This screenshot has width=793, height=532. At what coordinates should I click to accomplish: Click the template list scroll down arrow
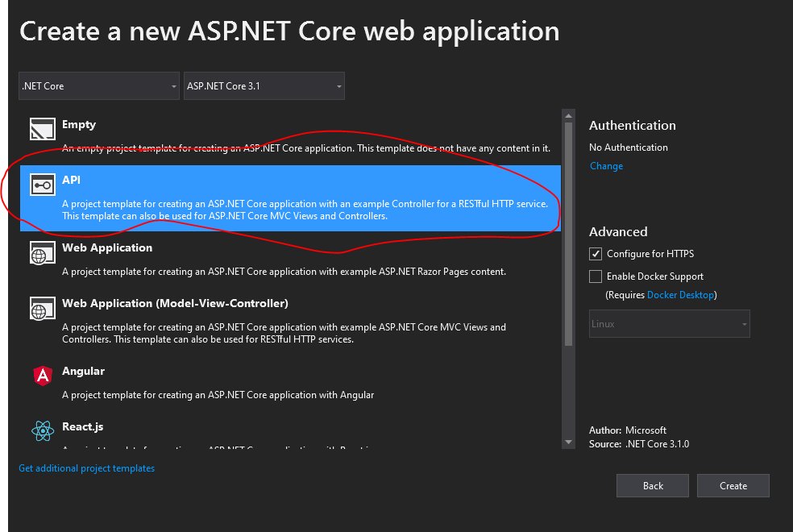568,443
